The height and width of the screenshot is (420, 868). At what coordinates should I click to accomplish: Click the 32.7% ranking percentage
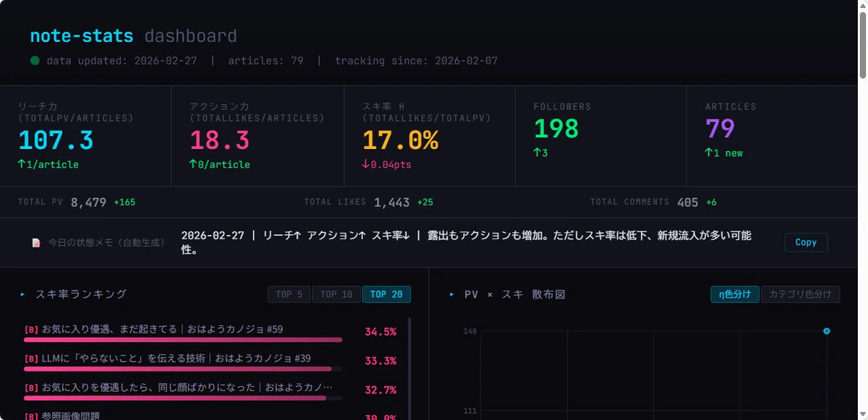tap(380, 390)
